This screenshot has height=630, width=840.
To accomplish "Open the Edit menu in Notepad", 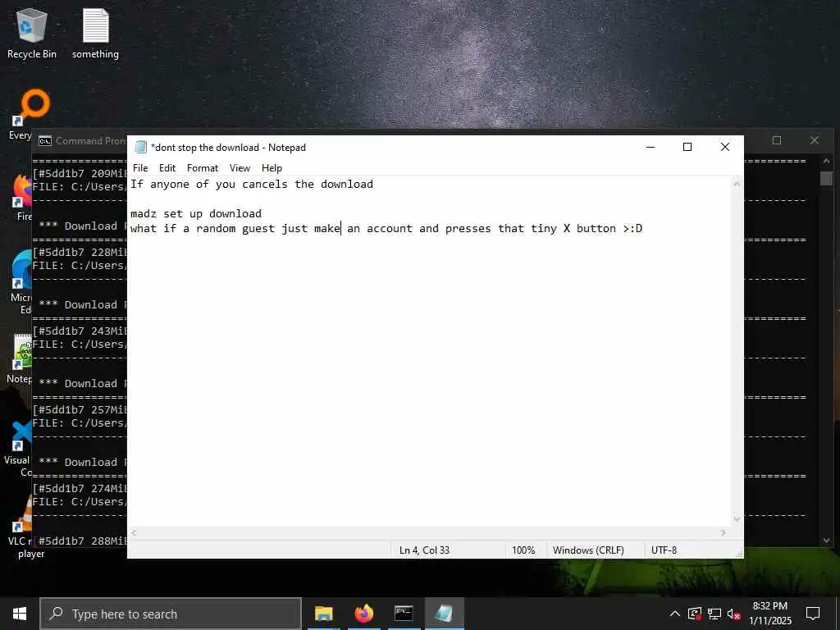I will click(167, 168).
